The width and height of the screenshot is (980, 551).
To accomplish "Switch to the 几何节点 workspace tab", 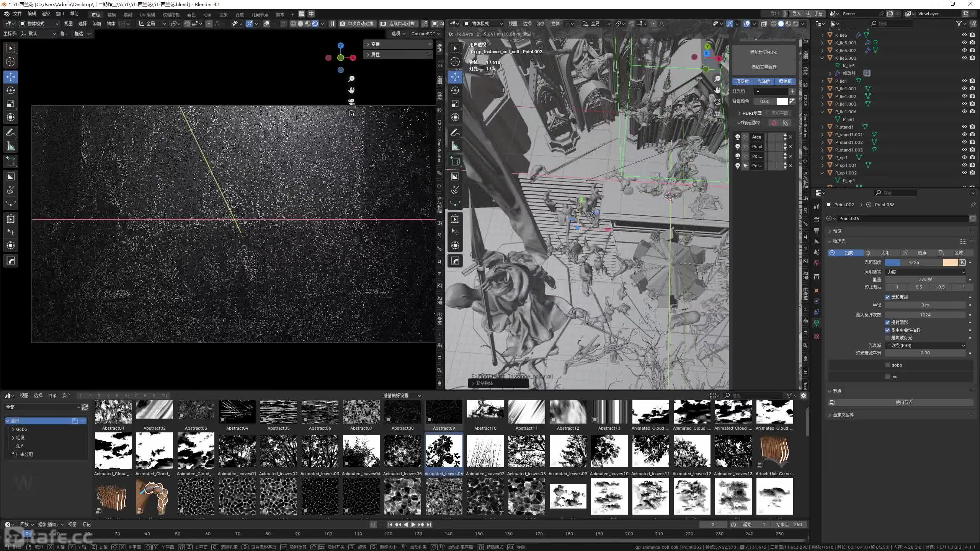I will [260, 15].
